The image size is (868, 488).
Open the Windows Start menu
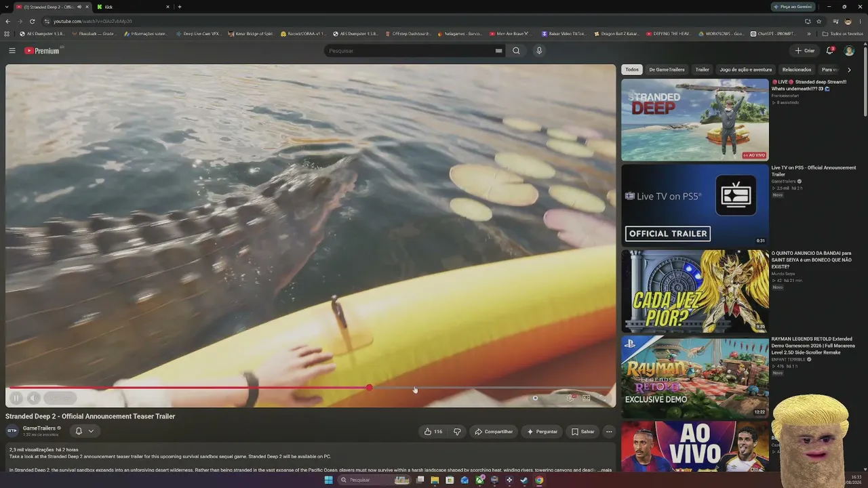[329, 480]
